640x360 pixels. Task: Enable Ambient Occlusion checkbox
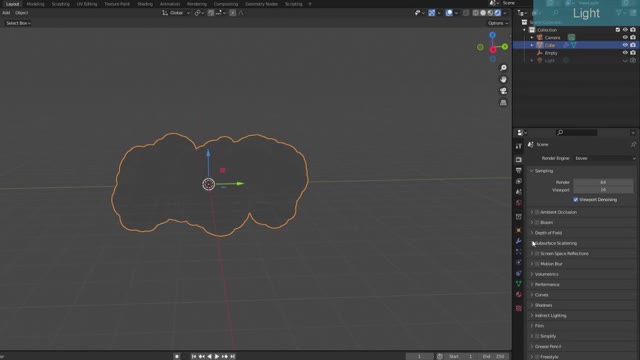pos(537,212)
